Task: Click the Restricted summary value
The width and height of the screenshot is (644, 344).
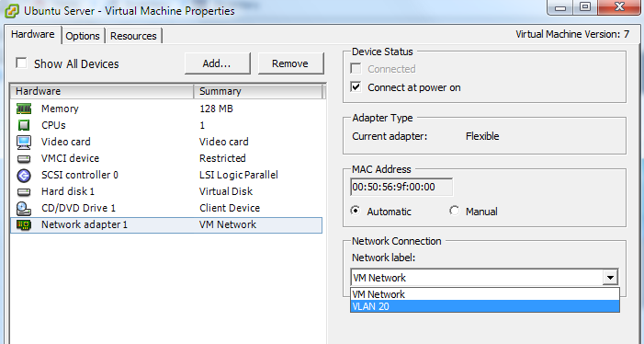Action: (x=222, y=158)
